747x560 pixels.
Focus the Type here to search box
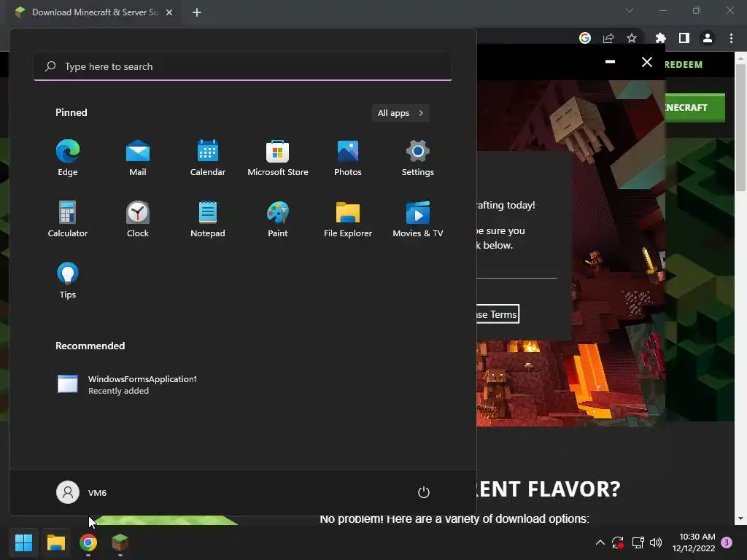tap(243, 66)
